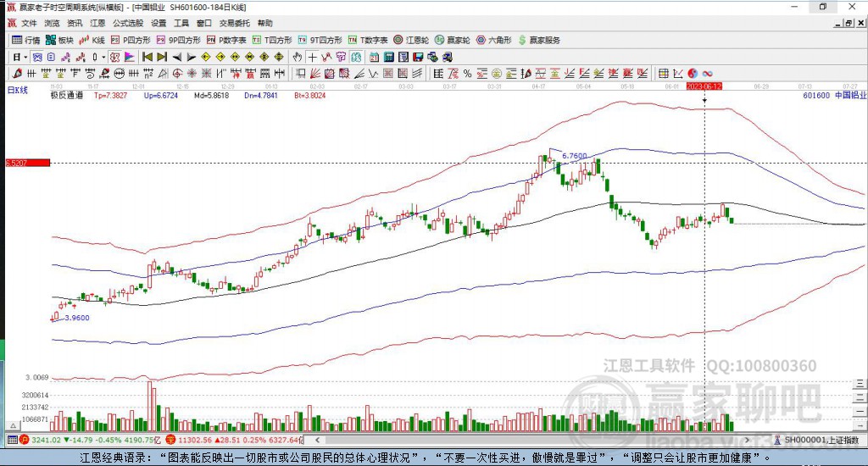868x466 pixels.
Task: Open the 板块 sectors view
Action: point(60,40)
